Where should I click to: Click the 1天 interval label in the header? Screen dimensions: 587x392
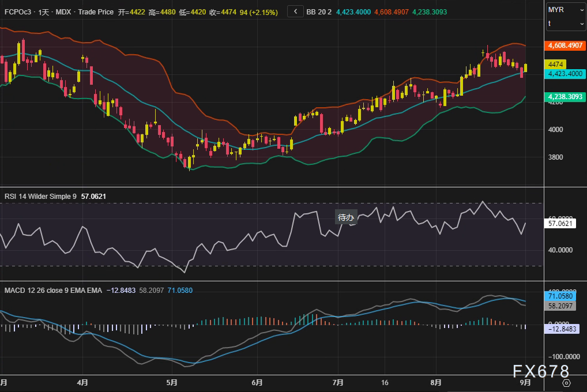coord(44,12)
